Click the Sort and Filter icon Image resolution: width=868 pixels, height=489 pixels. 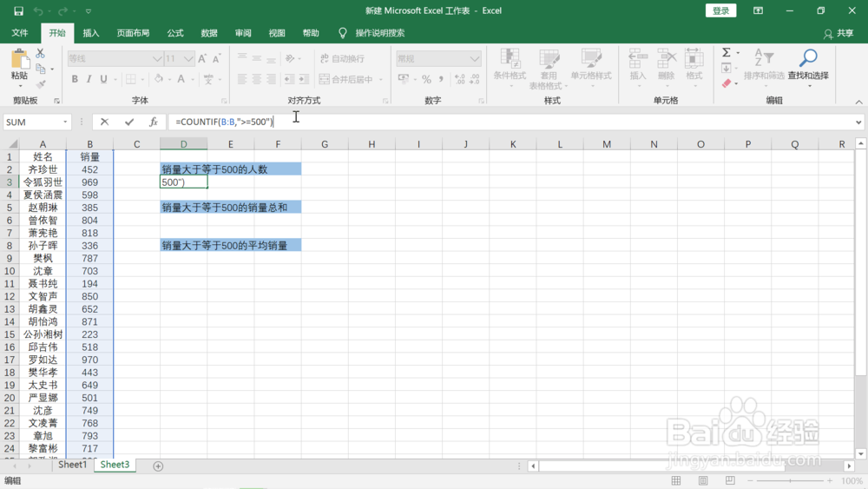pos(764,58)
